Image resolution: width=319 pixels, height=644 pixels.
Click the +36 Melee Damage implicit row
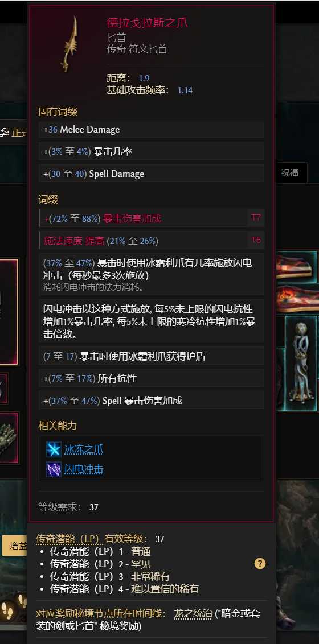pyautogui.click(x=152, y=130)
